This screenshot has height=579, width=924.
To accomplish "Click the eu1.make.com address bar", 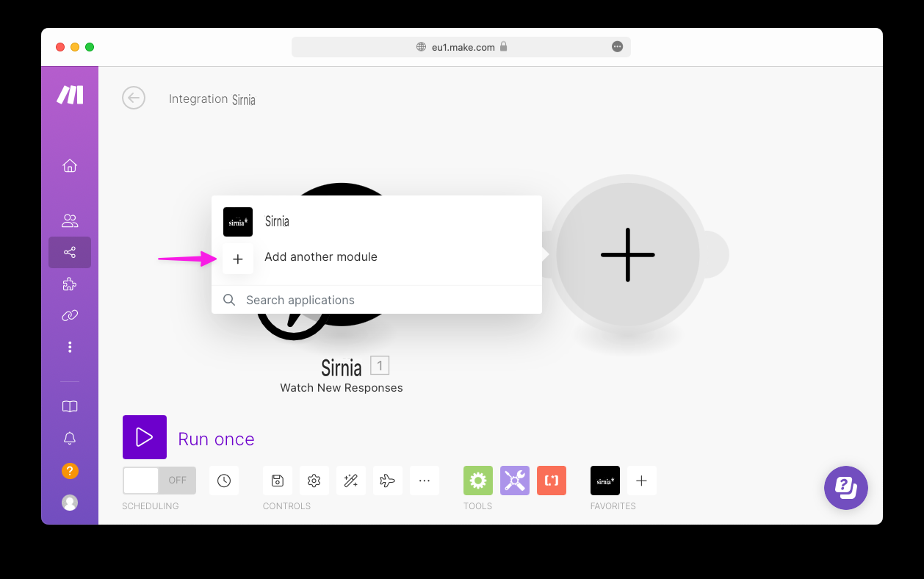I will click(x=461, y=47).
